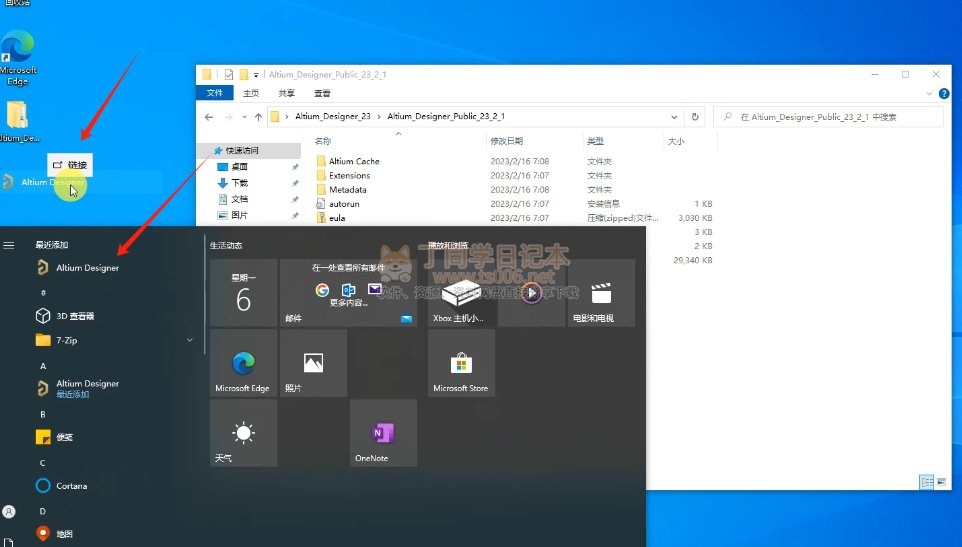Expand the 7-Zip folder in Start list
962x547 pixels.
pos(190,340)
